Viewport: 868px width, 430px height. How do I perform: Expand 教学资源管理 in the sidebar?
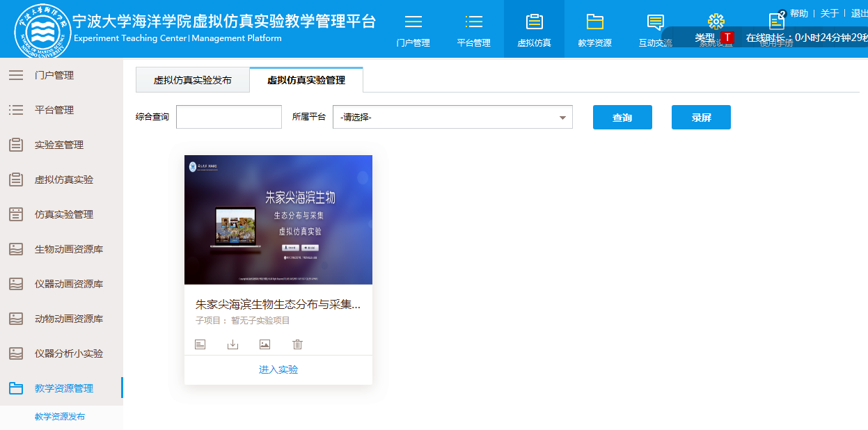pyautogui.click(x=63, y=388)
